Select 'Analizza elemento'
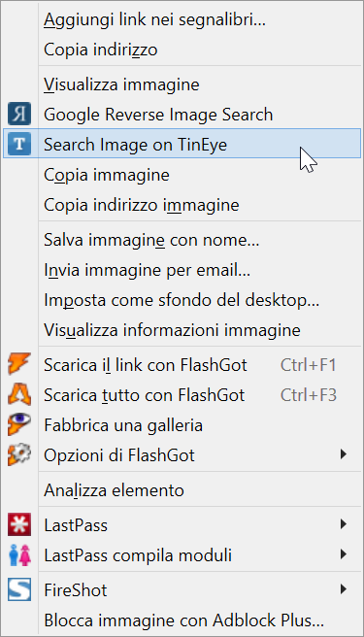The width and height of the screenshot is (364, 637). pos(182,490)
